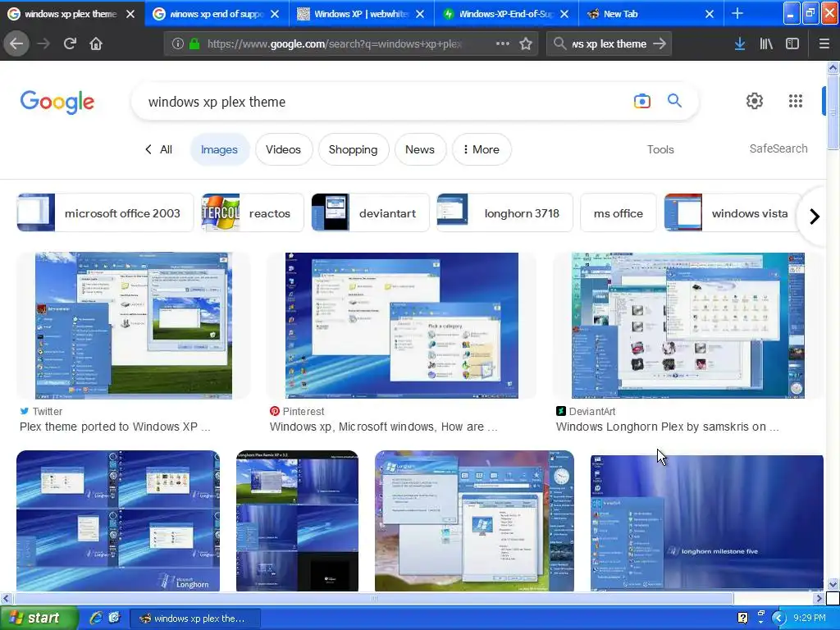Click the green padlock security icon
Screen dimensions: 840x630
click(194, 44)
